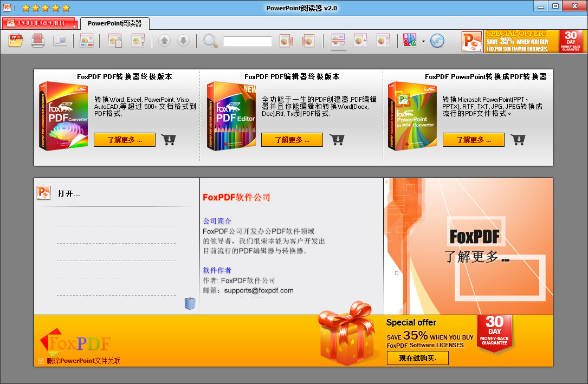Screen dimensions: 588x384
Task: Go to previous slide with up arrow
Action: pyautogui.click(x=164, y=41)
